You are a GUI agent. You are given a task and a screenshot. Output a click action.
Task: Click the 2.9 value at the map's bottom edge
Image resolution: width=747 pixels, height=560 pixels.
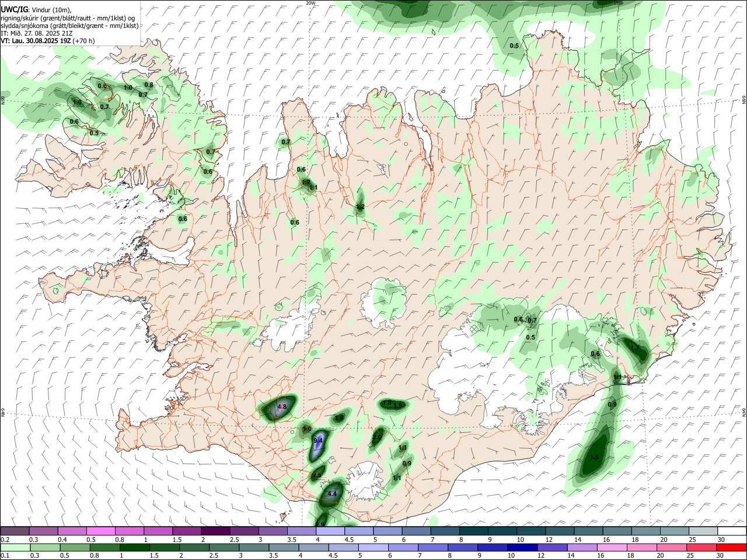coord(320,524)
